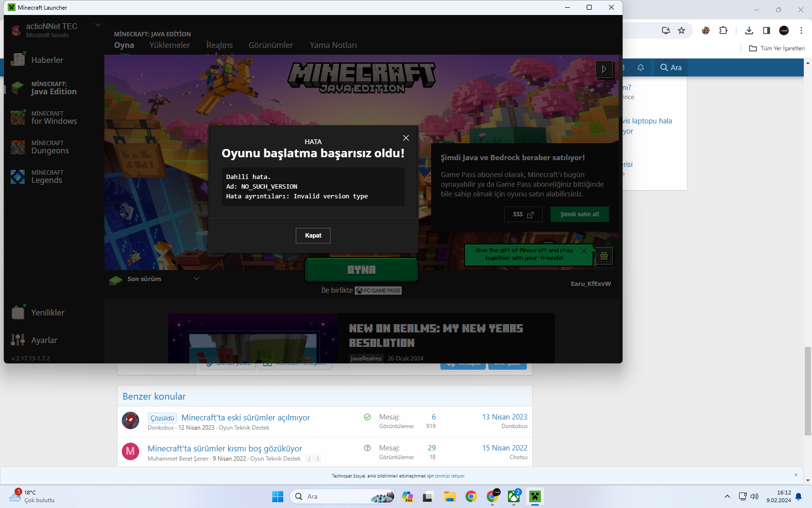
Task: Expand the actioNNet TEC account dropdown
Action: tap(98, 25)
